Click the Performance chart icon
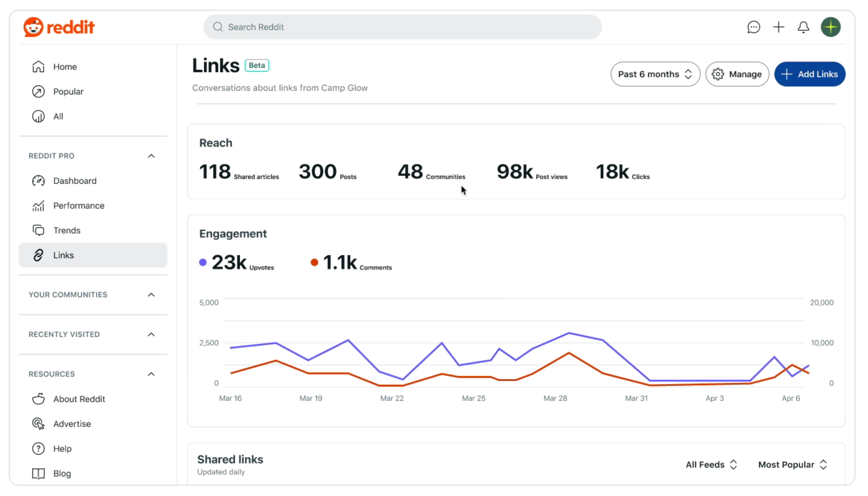868x496 pixels. [x=38, y=206]
